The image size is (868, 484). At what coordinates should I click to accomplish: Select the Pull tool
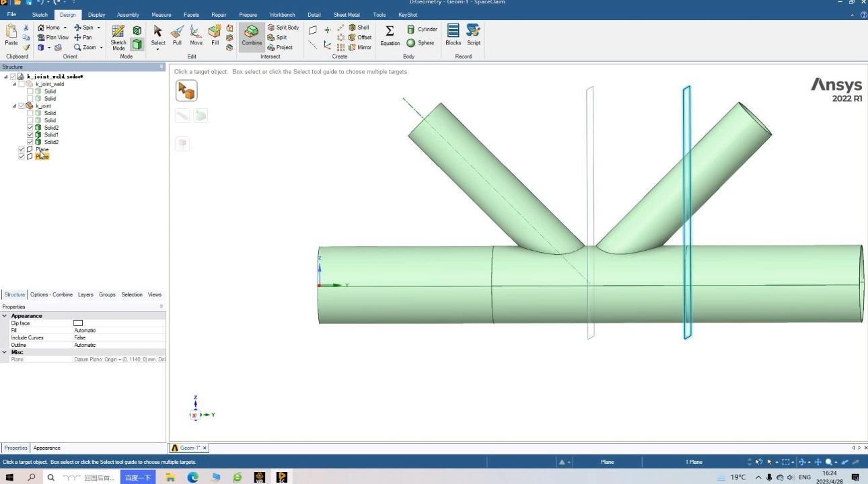[x=177, y=36]
